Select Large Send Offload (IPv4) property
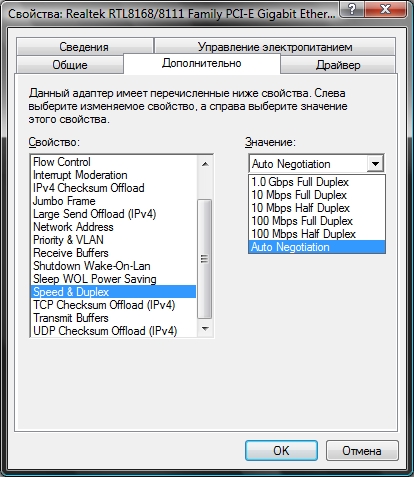The height and width of the screenshot is (477, 414). click(113, 214)
